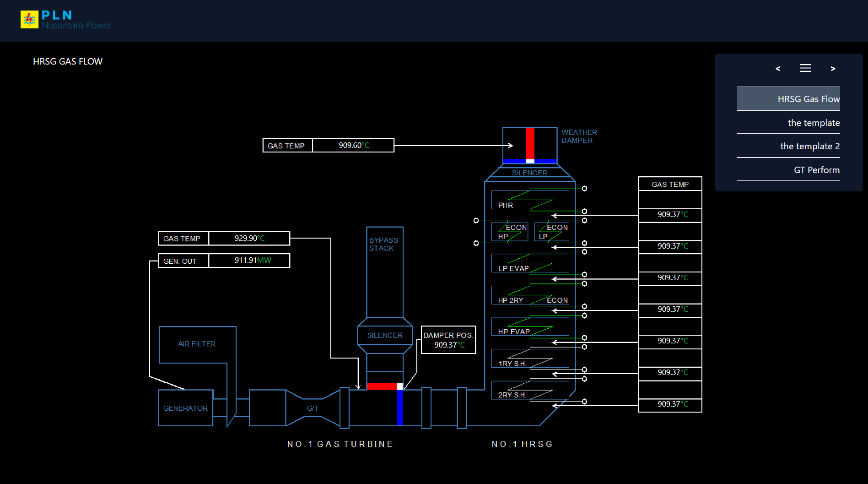Click the red bypass damper bar

click(x=382, y=386)
